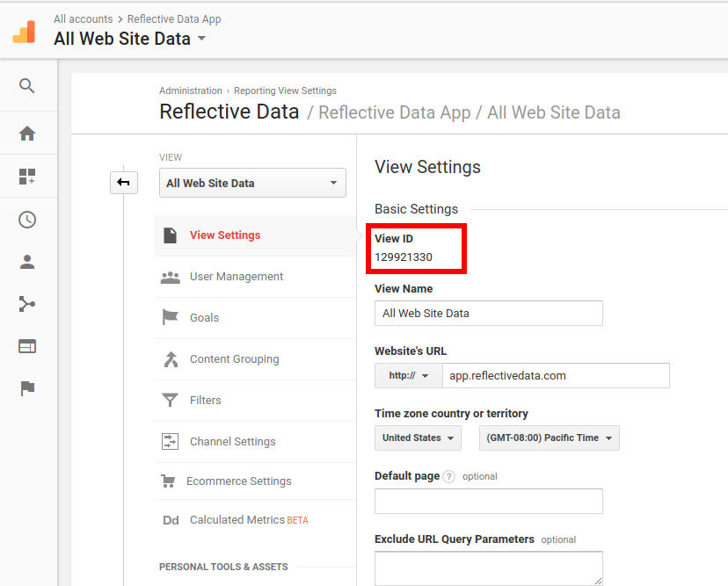
Task: Click Administration breadcrumb link
Action: (x=191, y=90)
